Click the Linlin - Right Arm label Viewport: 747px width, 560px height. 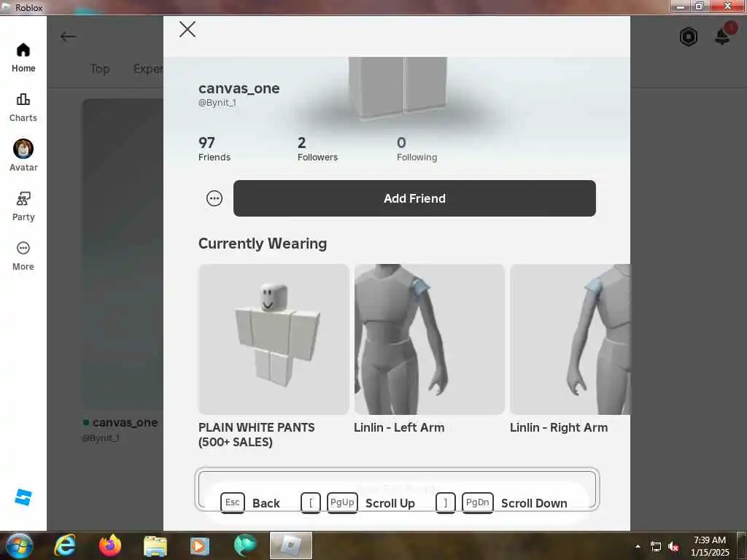(x=559, y=427)
